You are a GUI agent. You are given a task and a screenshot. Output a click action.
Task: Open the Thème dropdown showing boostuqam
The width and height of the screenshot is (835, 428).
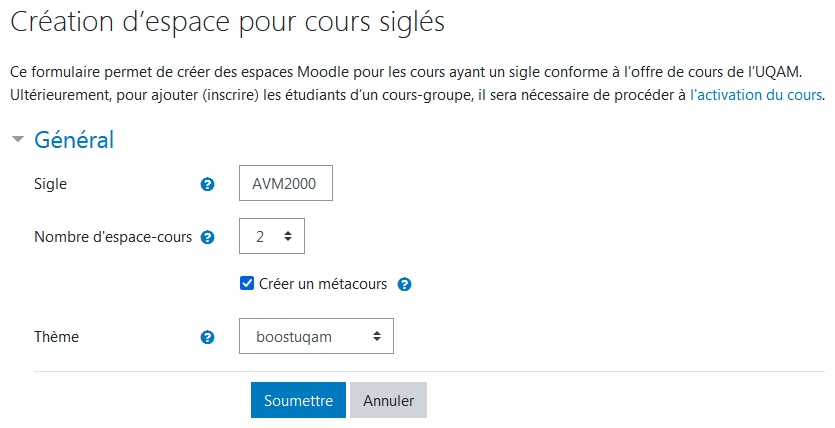(316, 336)
